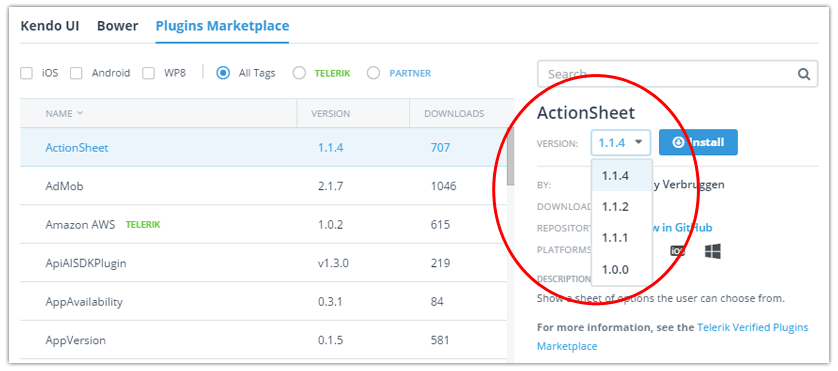Choose the PARTNER tag radio button

pyautogui.click(x=374, y=73)
